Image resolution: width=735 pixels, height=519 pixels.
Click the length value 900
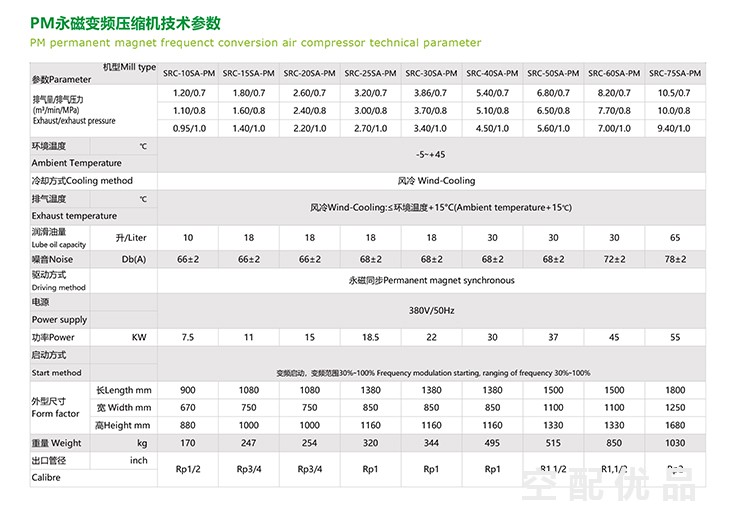click(x=188, y=390)
